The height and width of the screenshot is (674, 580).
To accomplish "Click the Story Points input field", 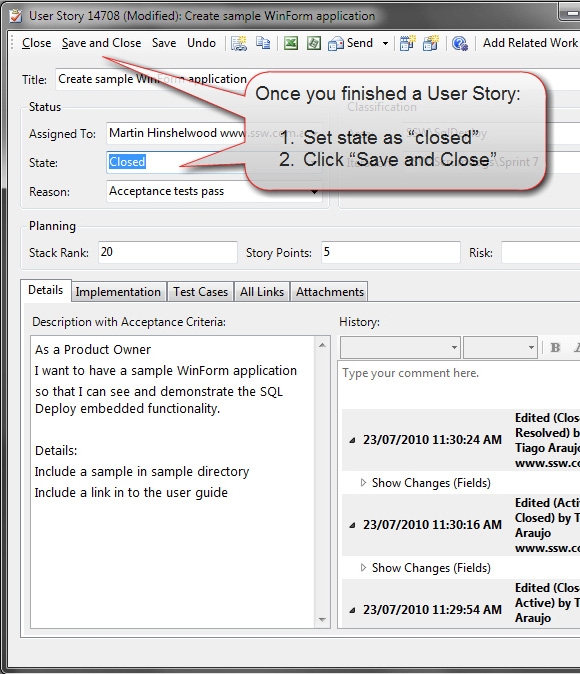I will pos(390,252).
